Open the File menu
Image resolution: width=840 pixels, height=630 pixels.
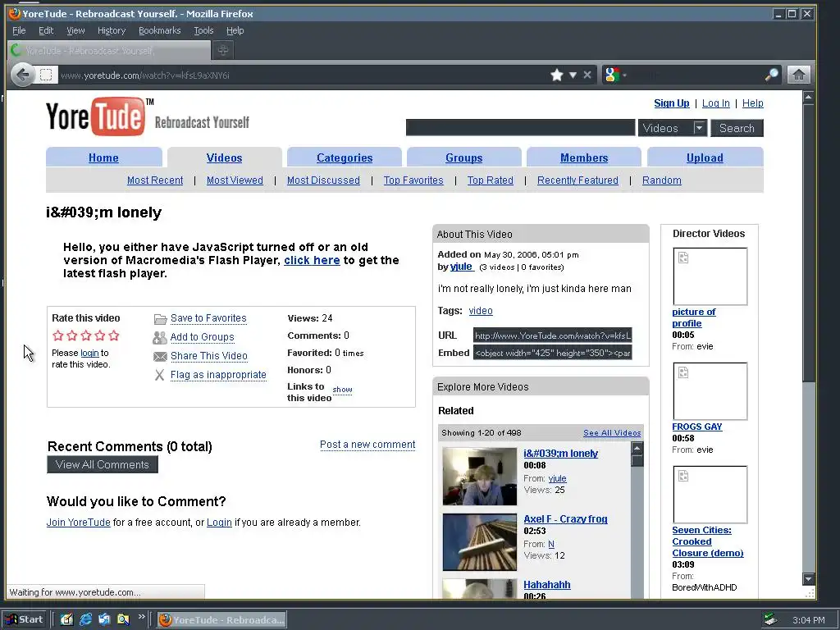[x=19, y=30]
